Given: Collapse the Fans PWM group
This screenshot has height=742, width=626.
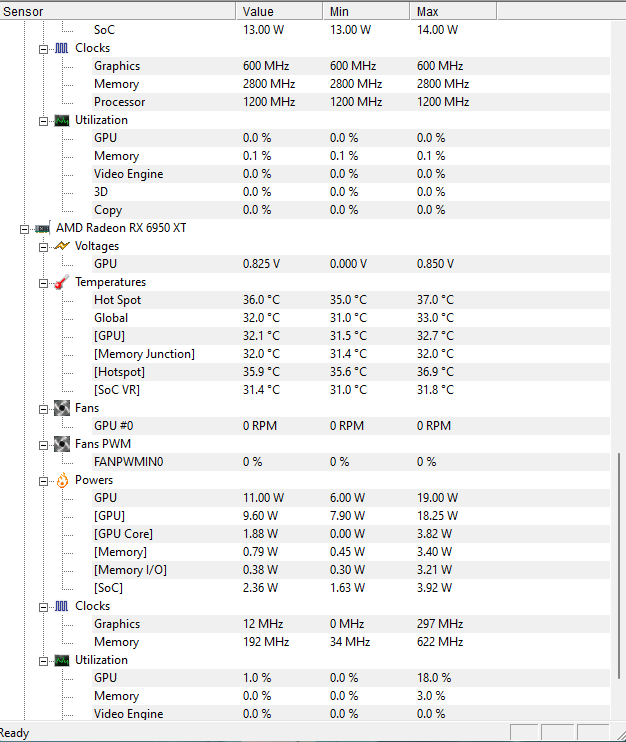Looking at the screenshot, I should (43, 445).
